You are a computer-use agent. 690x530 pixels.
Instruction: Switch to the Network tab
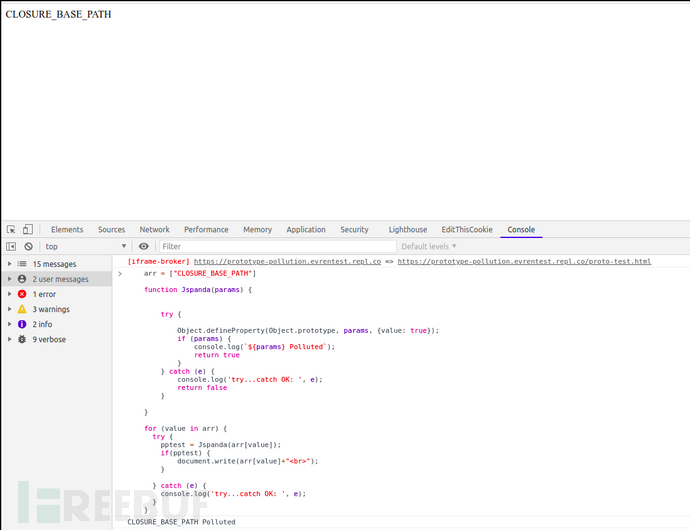154,229
